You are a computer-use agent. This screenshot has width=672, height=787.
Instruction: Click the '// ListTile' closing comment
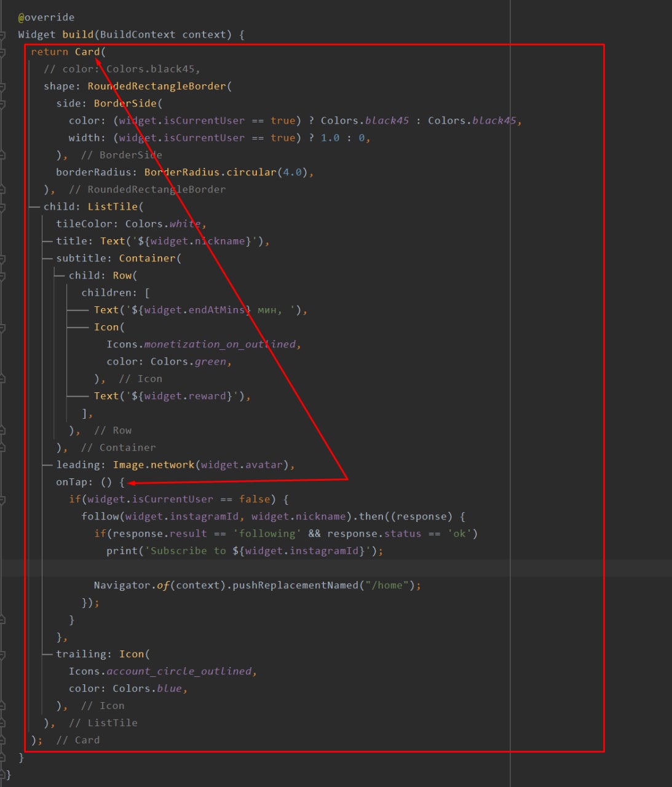click(103, 723)
